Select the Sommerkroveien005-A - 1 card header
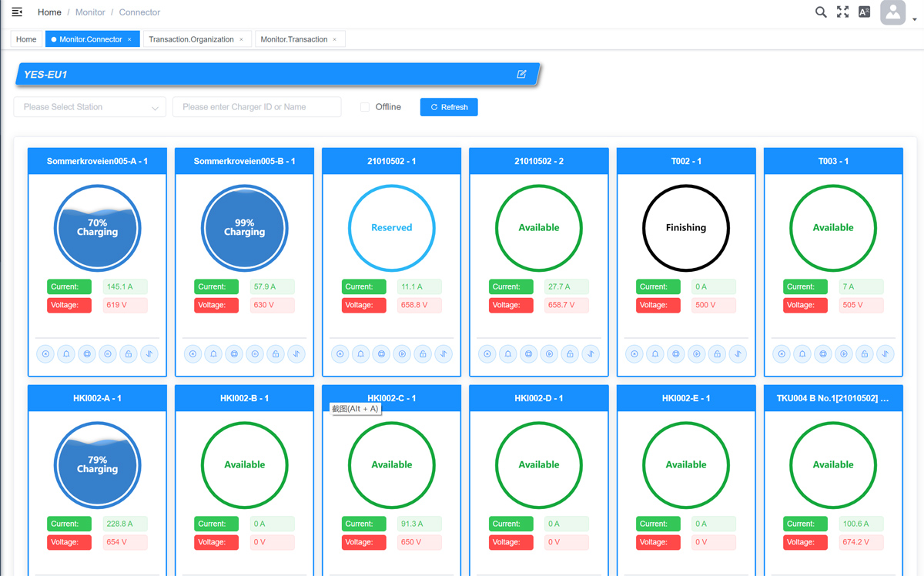This screenshot has width=924, height=576. [x=97, y=161]
